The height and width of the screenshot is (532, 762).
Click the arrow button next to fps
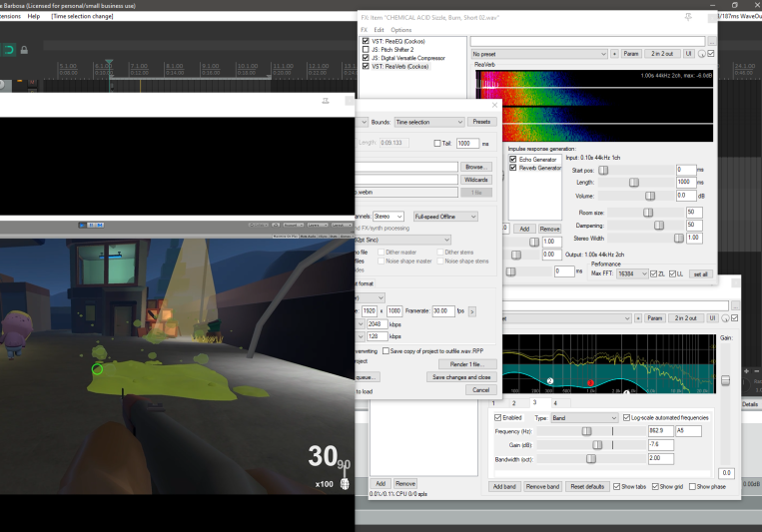click(x=471, y=311)
